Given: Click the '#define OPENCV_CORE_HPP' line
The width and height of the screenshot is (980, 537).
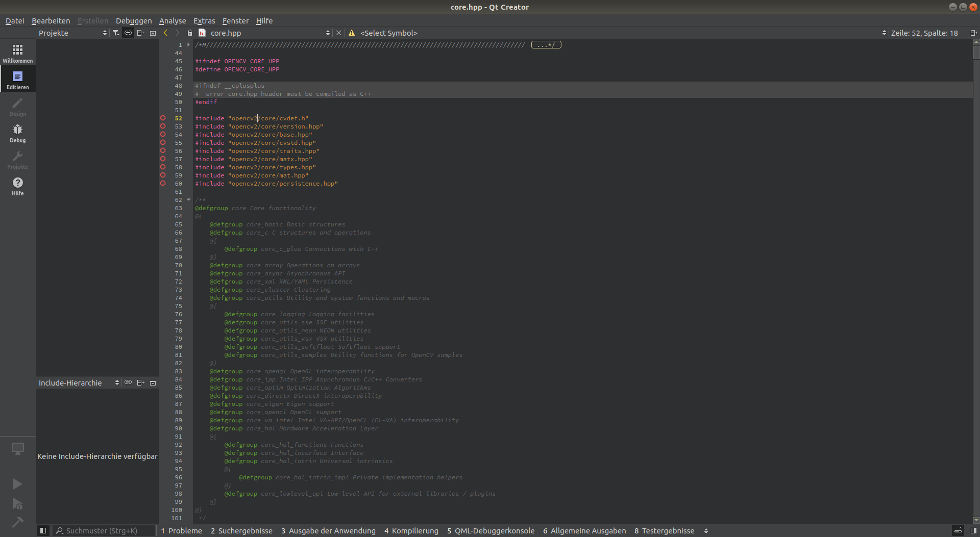Looking at the screenshot, I should [x=237, y=69].
